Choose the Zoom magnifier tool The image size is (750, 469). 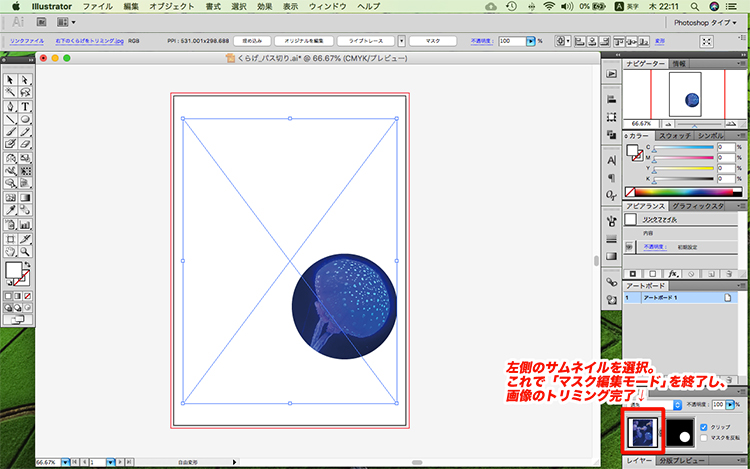[24, 252]
